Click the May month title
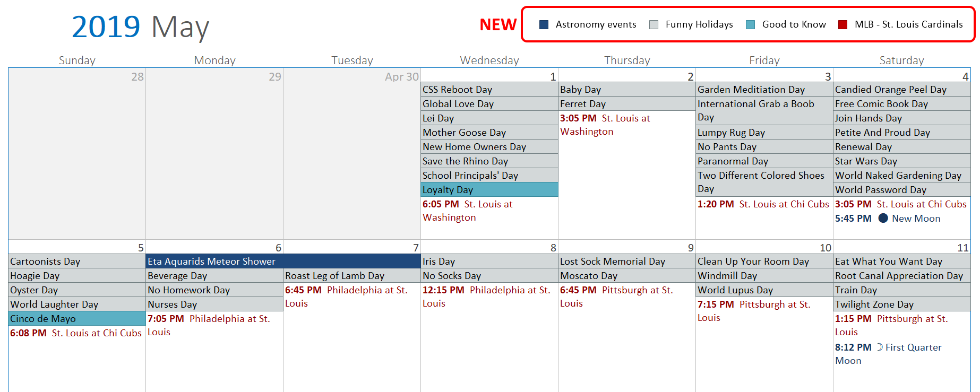This screenshot has height=392, width=980. [x=180, y=28]
